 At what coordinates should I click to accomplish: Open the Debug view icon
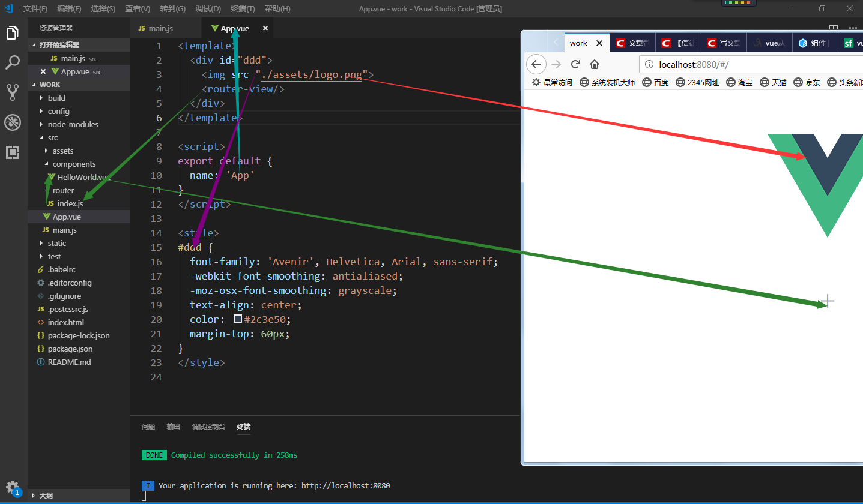13,122
